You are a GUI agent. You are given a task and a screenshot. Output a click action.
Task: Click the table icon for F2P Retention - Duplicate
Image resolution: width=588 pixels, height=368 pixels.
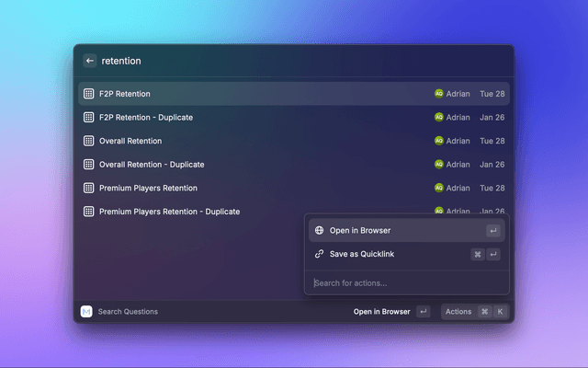[89, 118]
